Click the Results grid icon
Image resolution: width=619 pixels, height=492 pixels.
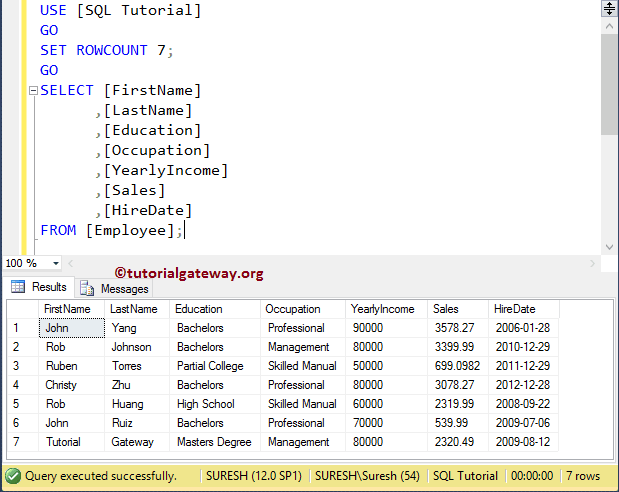point(18,287)
